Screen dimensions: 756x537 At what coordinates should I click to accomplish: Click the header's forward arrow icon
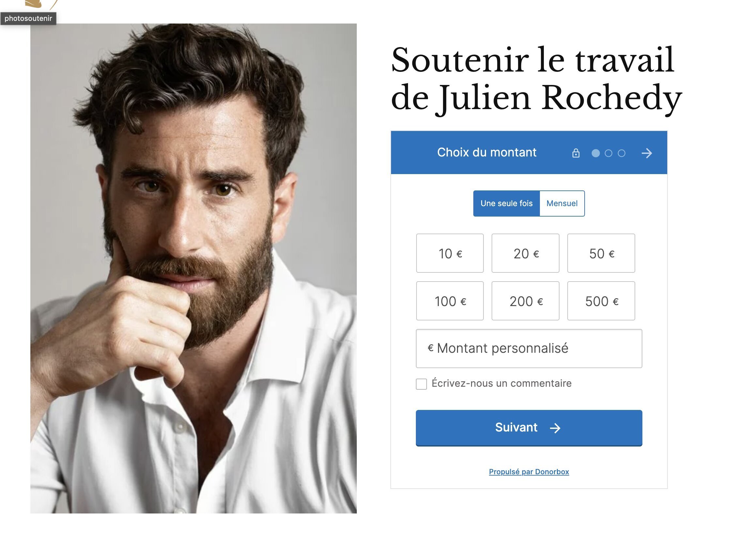647,153
